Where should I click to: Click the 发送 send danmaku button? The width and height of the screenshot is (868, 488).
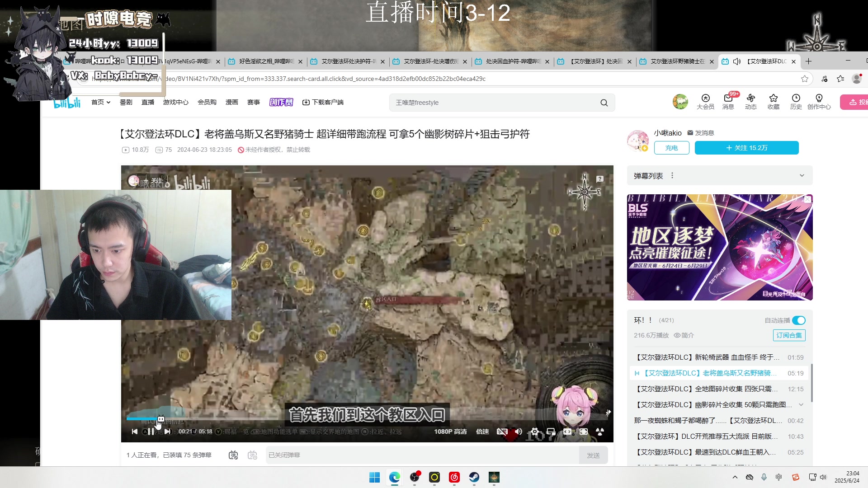(x=593, y=455)
